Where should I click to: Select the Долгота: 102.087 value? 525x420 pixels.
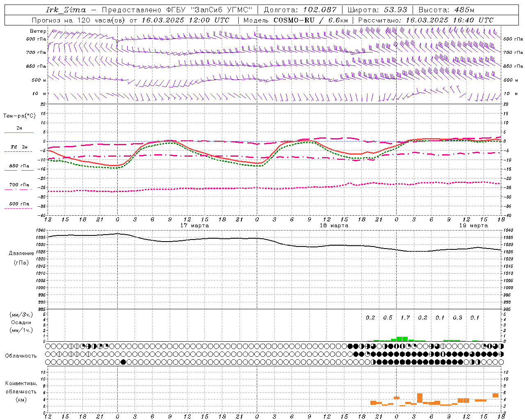[300, 10]
